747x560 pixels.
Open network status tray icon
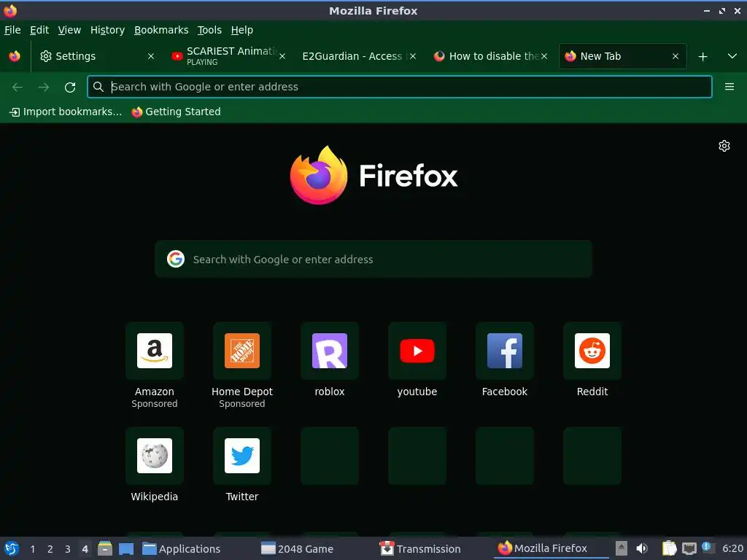tap(689, 548)
